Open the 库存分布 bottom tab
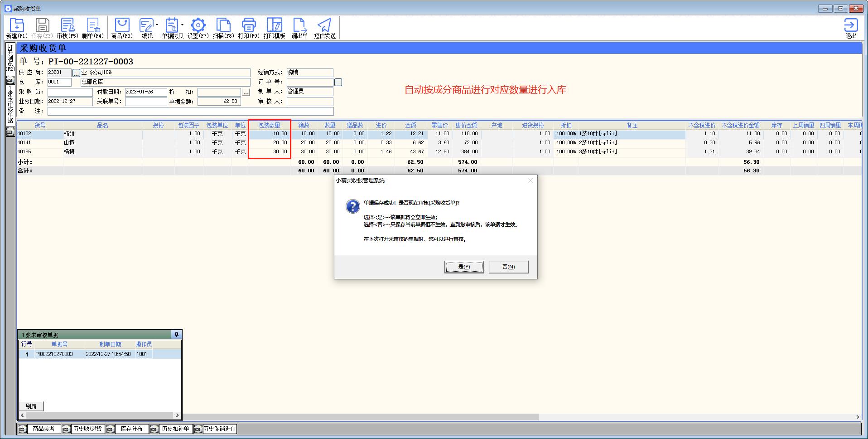This screenshot has height=439, width=868. click(x=131, y=429)
